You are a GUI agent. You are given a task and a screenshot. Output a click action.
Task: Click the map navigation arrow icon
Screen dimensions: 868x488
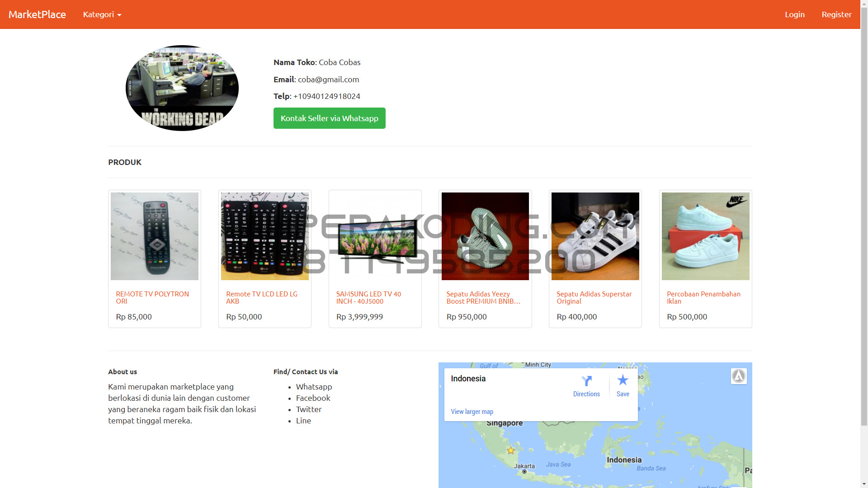[x=739, y=376]
